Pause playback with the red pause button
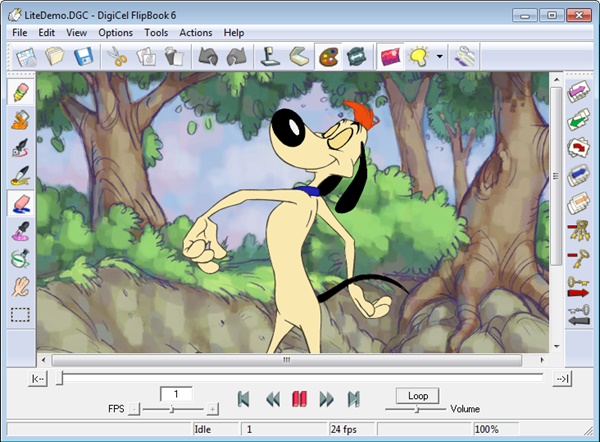The width and height of the screenshot is (600, 442). click(x=298, y=399)
